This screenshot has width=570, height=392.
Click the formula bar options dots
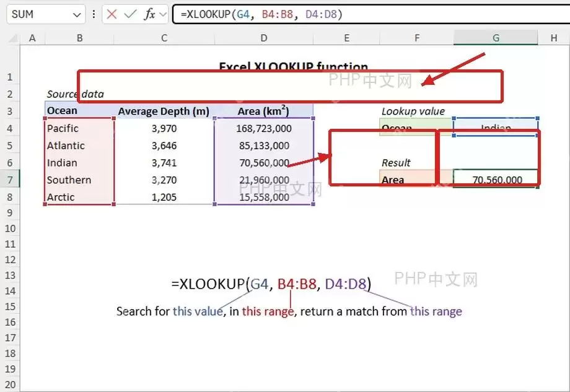(x=94, y=14)
